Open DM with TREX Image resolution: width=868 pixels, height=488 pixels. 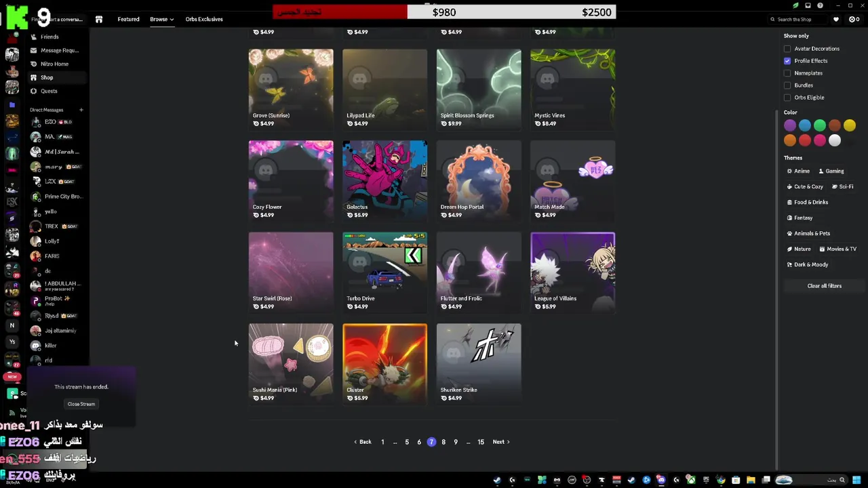(56, 226)
